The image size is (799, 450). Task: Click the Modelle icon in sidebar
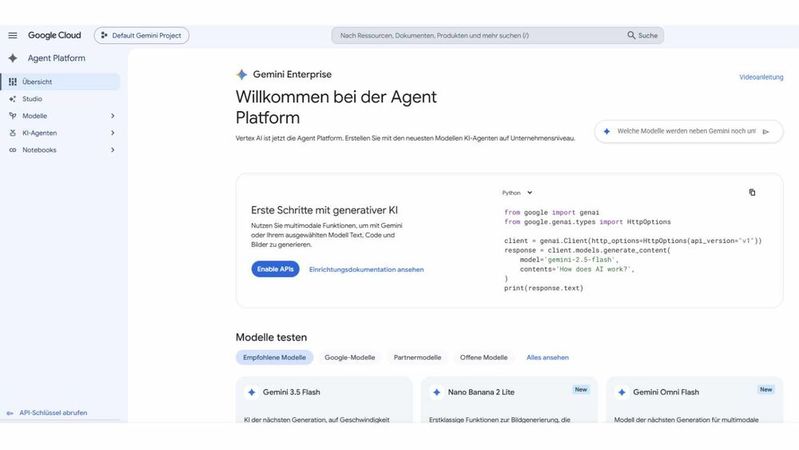click(13, 116)
